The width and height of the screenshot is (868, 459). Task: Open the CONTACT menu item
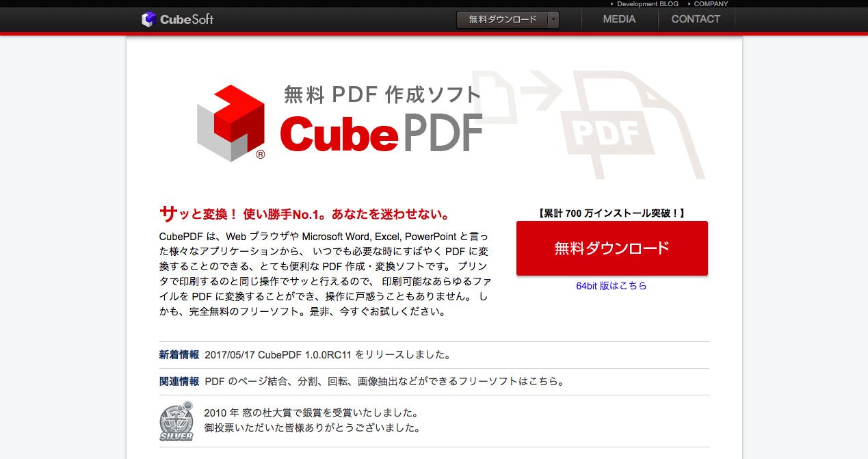tap(696, 19)
